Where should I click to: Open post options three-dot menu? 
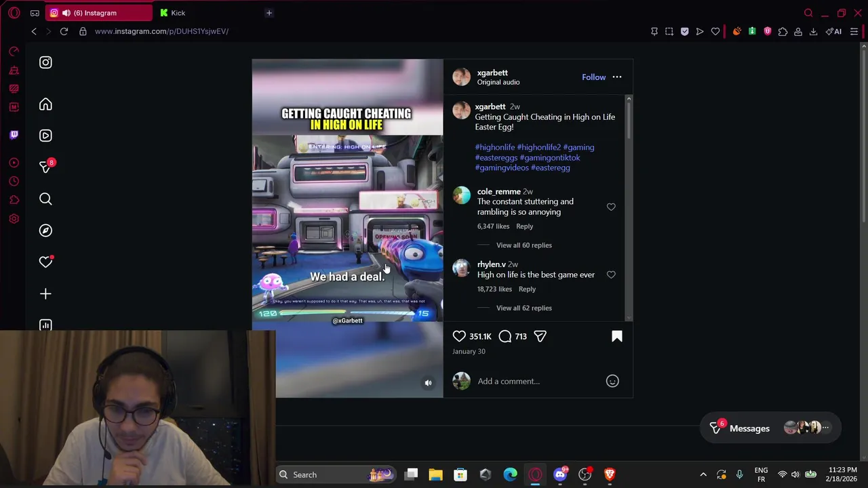point(617,77)
